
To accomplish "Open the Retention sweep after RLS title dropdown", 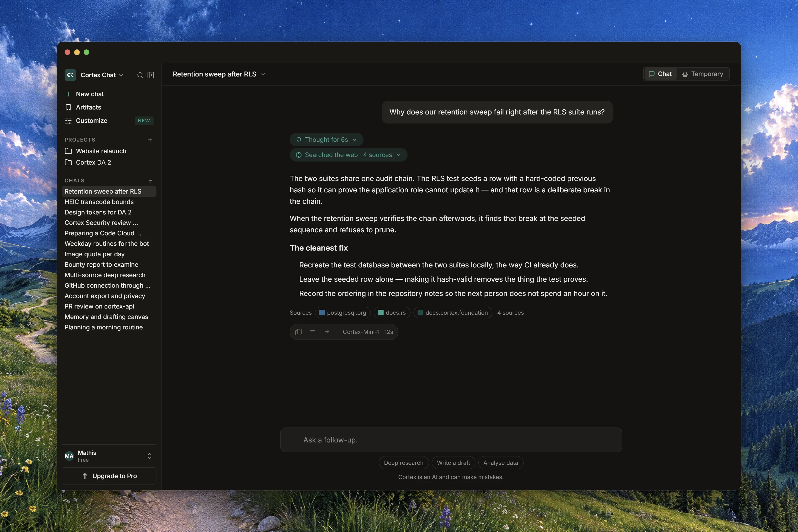I will [219, 74].
